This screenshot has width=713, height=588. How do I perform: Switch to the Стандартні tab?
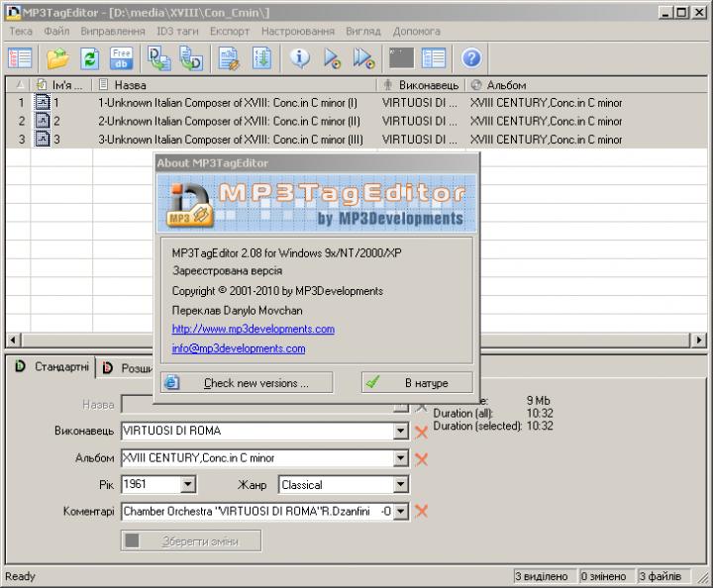pos(54,367)
